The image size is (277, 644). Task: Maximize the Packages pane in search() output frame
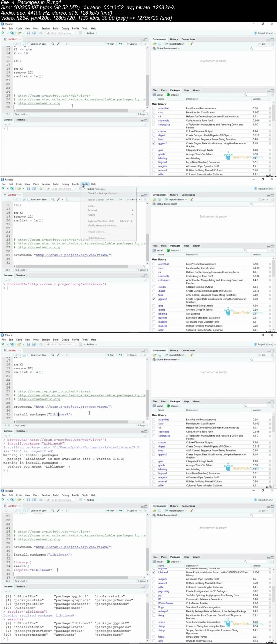point(272,557)
